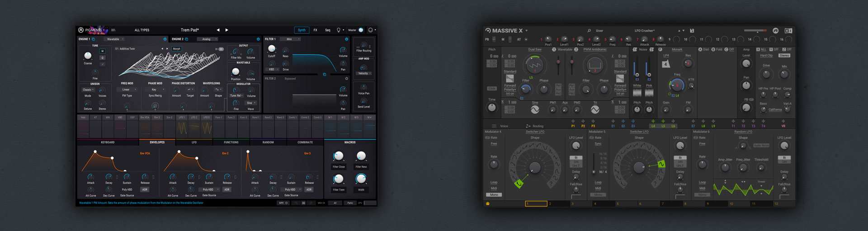Open Modulator Sine wave dropdown
This screenshot has height=231, width=868.
click(x=250, y=103)
